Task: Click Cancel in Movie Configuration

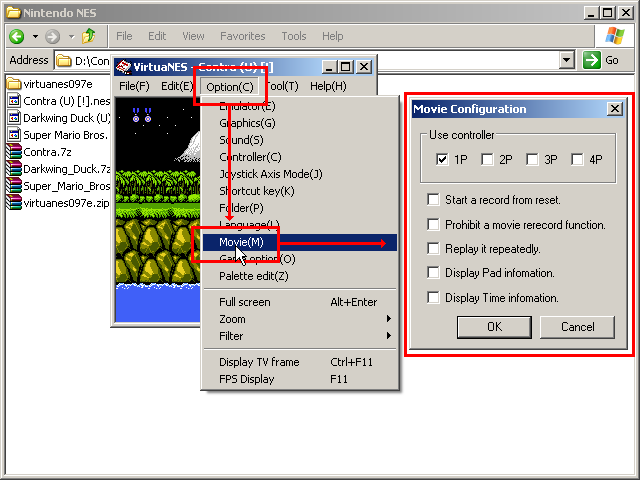Action: [578, 327]
